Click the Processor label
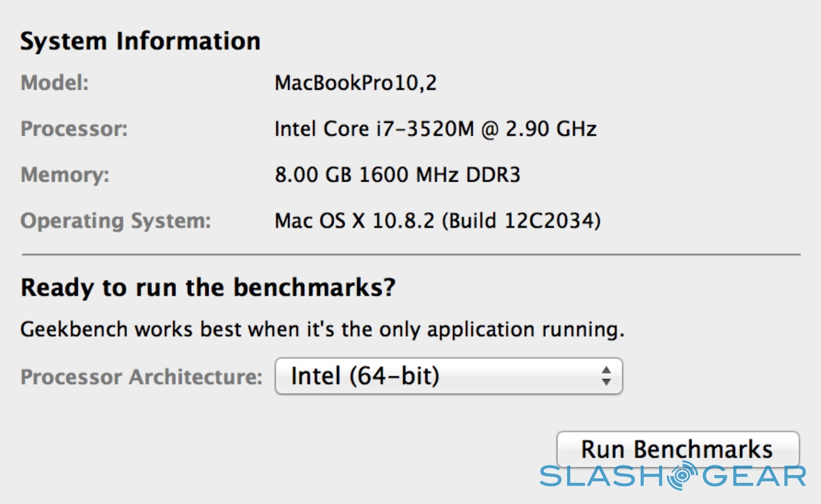The width and height of the screenshot is (821, 504). point(74,129)
